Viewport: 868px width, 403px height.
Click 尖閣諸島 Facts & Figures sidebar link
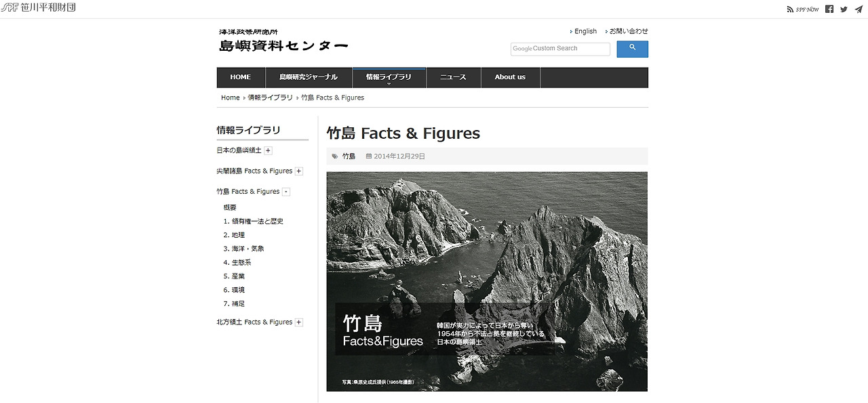click(x=254, y=171)
